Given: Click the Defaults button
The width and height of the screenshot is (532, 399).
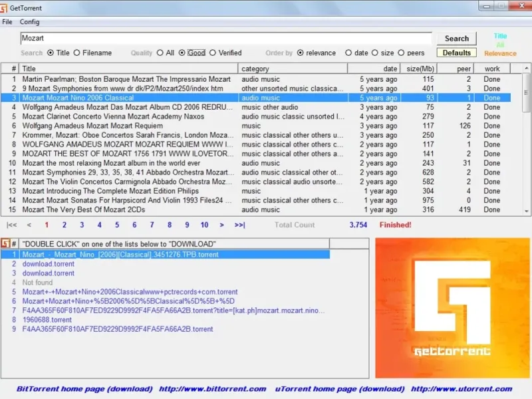Looking at the screenshot, I should click(x=457, y=53).
